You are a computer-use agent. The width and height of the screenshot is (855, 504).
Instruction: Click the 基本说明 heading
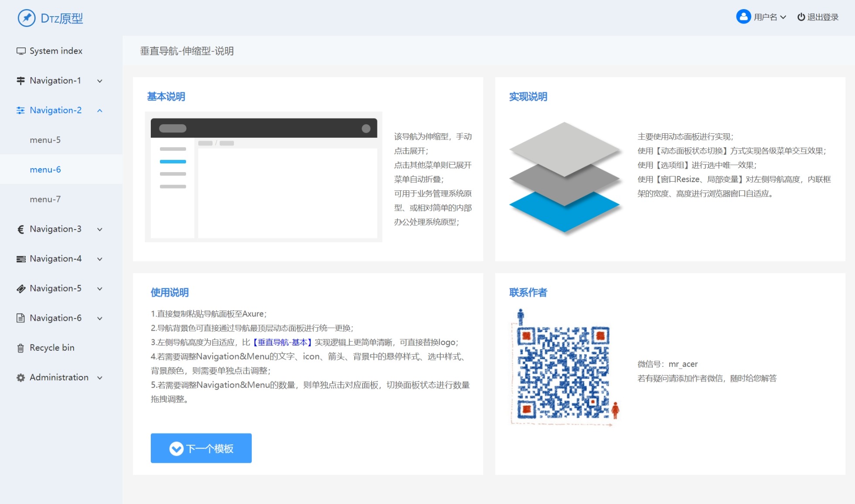pos(166,97)
